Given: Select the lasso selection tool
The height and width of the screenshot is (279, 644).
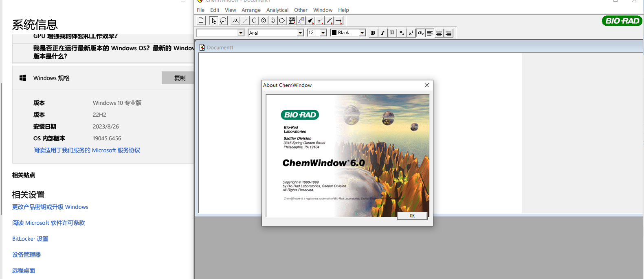Looking at the screenshot, I should pos(223,21).
